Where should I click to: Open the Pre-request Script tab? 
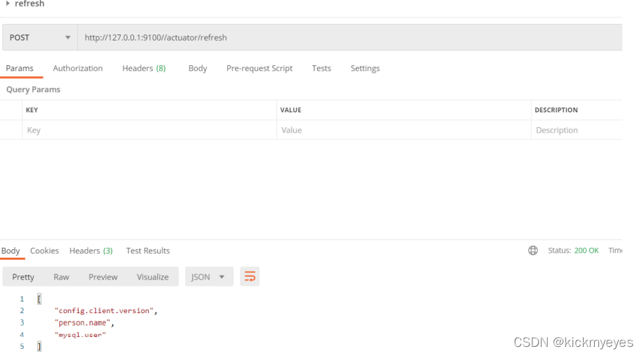[x=259, y=68]
